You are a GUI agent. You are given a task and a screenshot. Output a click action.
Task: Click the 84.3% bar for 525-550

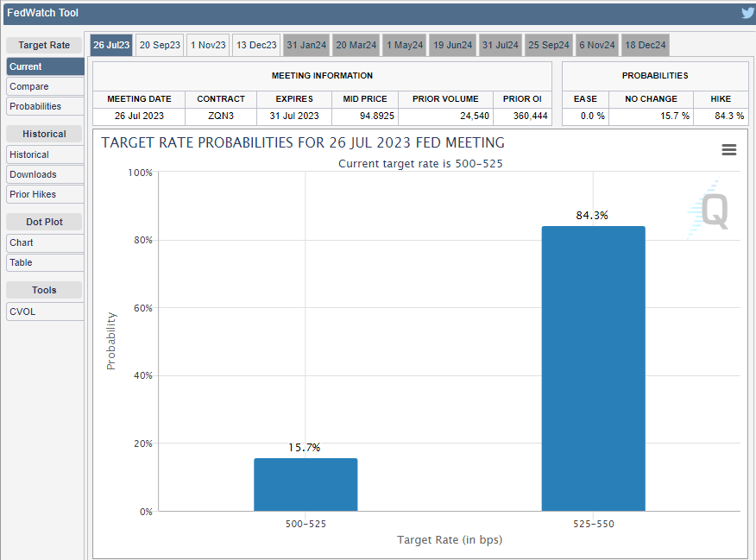pos(593,368)
